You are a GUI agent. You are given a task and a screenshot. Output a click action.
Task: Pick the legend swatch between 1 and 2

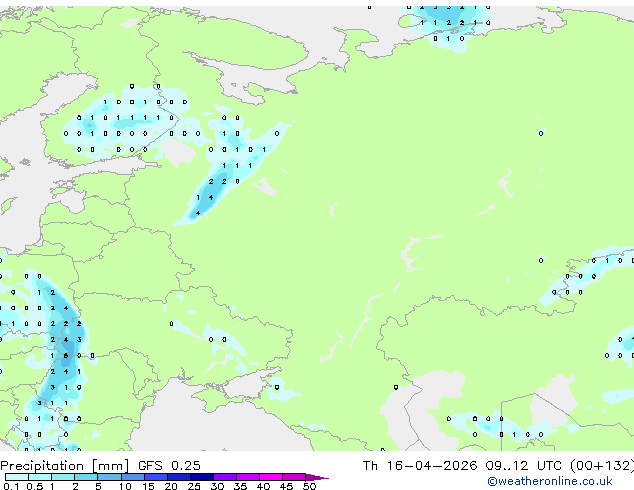point(63,477)
